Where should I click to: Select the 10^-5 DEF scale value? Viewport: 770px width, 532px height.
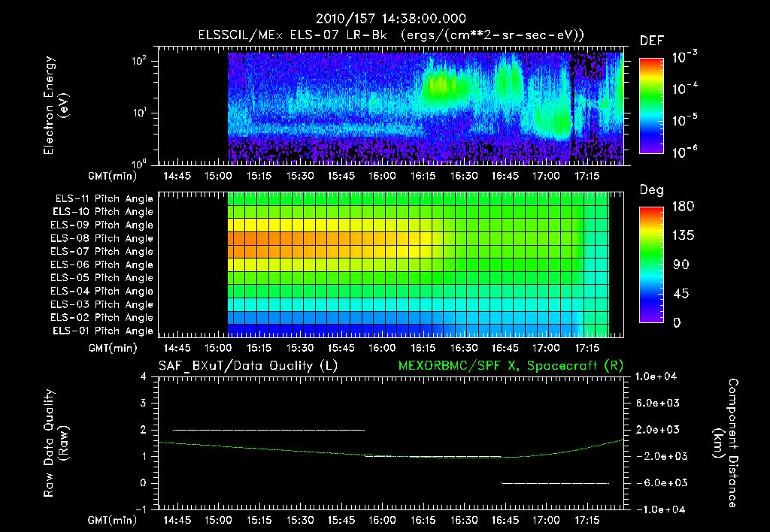[x=684, y=120]
